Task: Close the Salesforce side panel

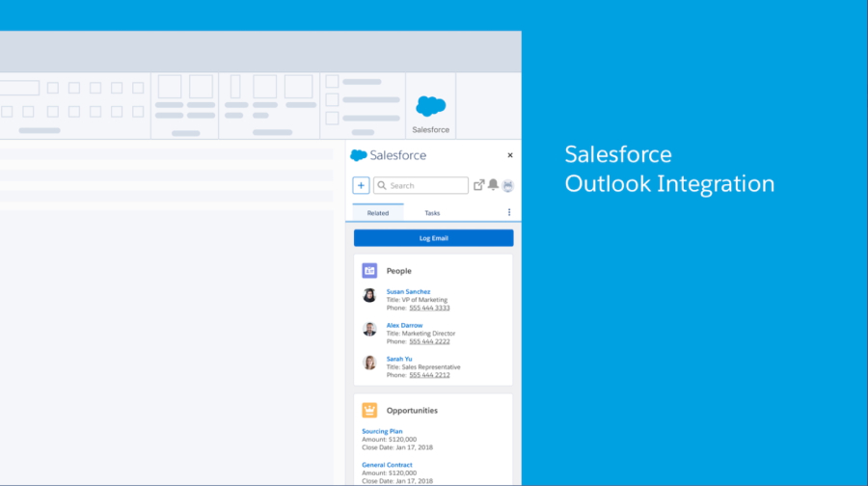Action: tap(510, 155)
